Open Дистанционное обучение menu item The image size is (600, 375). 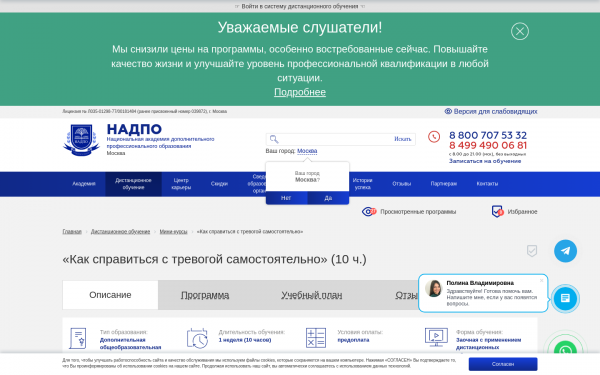(x=134, y=184)
